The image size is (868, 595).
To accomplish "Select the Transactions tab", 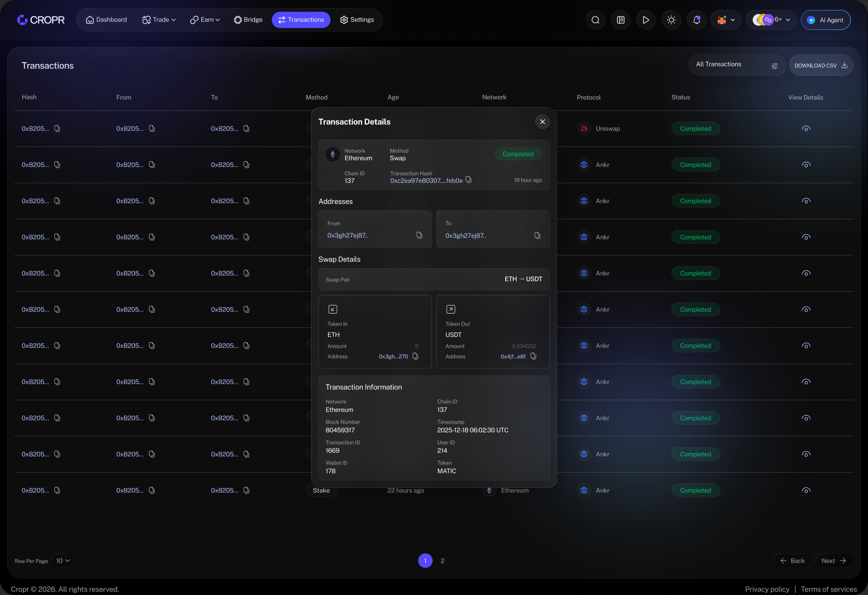I will click(301, 20).
